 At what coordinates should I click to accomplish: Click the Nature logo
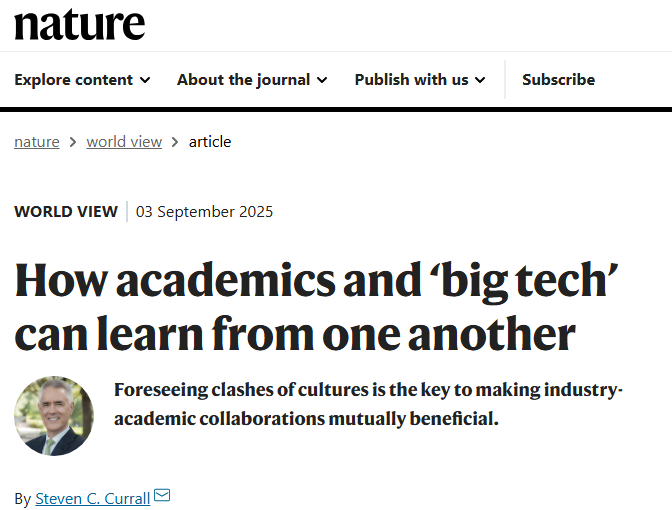[79, 24]
